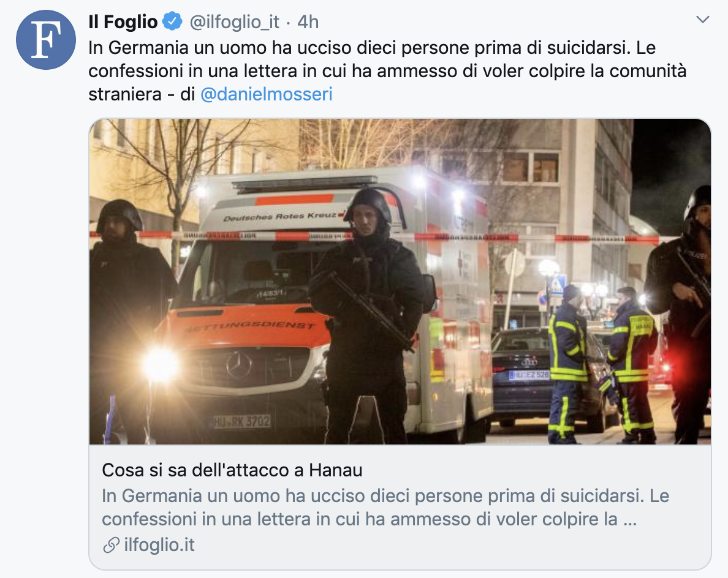728x578 pixels.
Task: Click the blue verified badge
Action: pyautogui.click(x=172, y=22)
